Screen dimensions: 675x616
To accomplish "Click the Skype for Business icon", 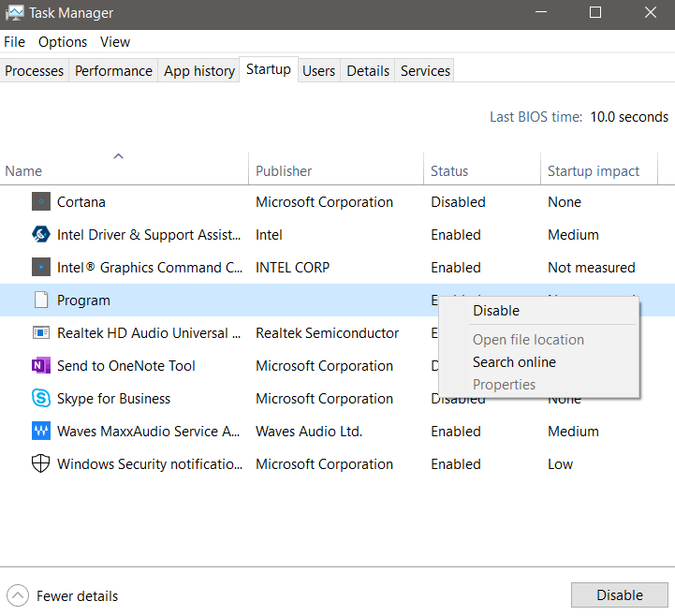I will click(41, 398).
